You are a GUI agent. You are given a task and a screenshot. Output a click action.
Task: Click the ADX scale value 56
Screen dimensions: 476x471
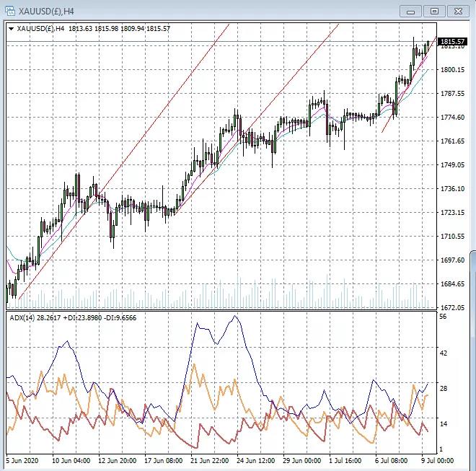pos(444,317)
